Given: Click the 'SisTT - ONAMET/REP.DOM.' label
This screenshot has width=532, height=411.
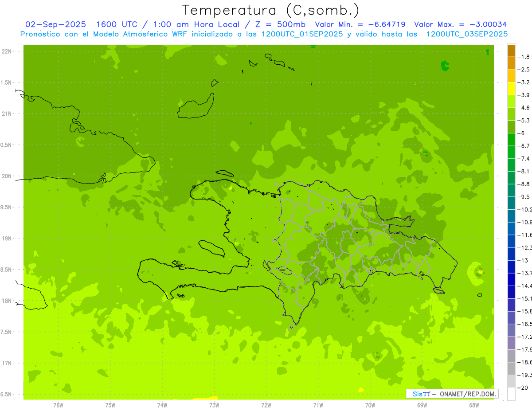Looking at the screenshot, I should 452,394.
